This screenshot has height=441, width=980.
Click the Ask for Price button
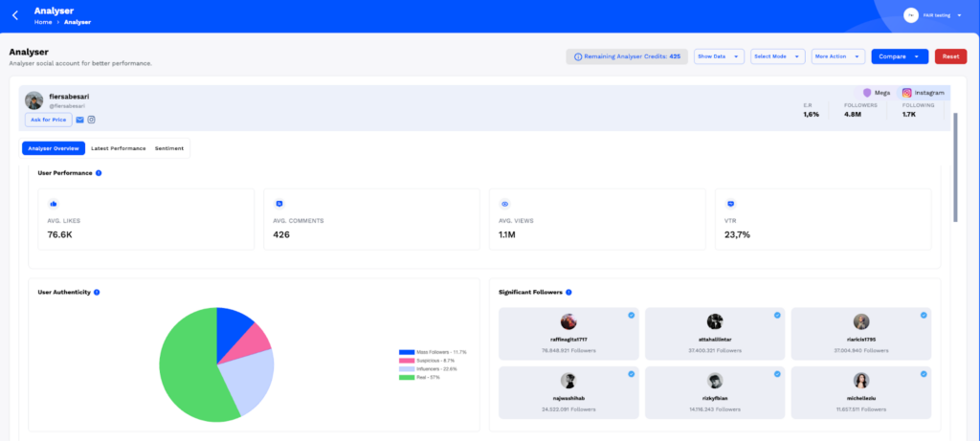coord(48,120)
